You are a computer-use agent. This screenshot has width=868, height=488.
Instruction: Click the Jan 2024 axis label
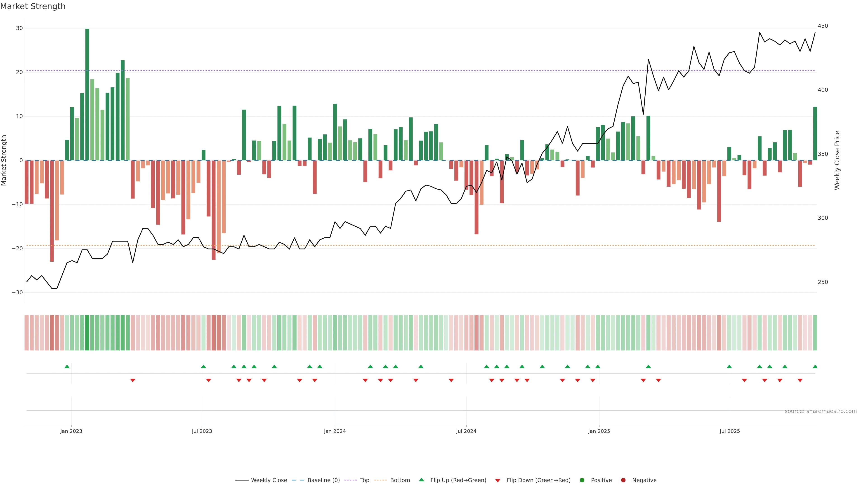pyautogui.click(x=335, y=431)
